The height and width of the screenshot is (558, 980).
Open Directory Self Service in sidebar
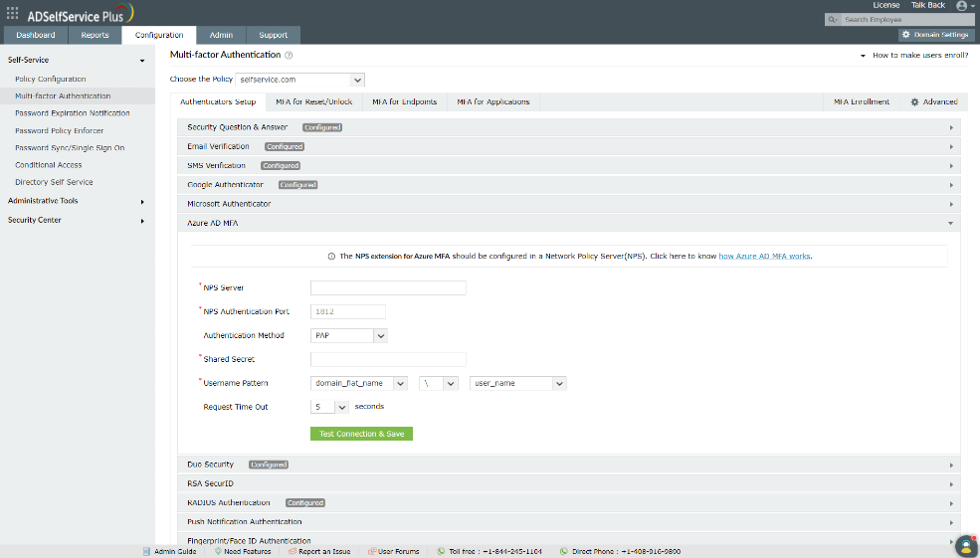tap(54, 182)
